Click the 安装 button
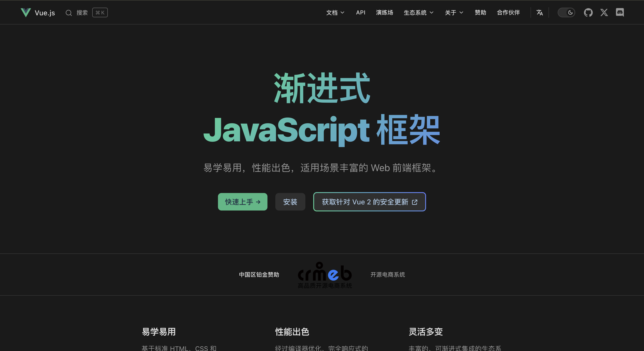Image resolution: width=644 pixels, height=351 pixels. coord(290,202)
